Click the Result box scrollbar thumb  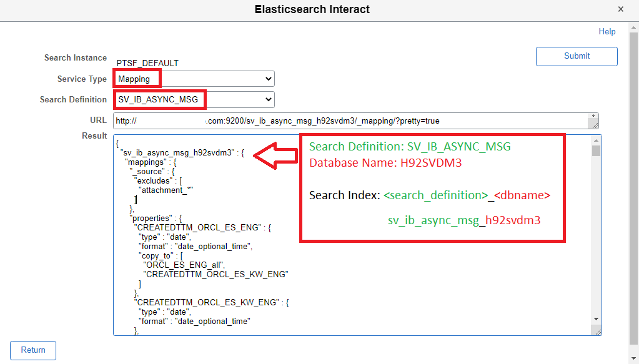(x=596, y=150)
